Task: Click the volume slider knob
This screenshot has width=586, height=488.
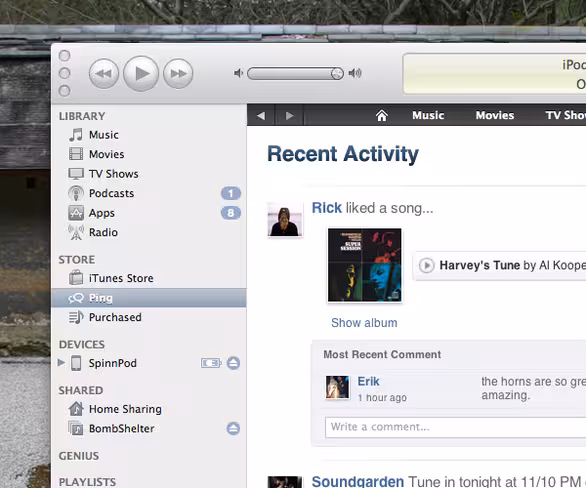Action: tap(337, 74)
